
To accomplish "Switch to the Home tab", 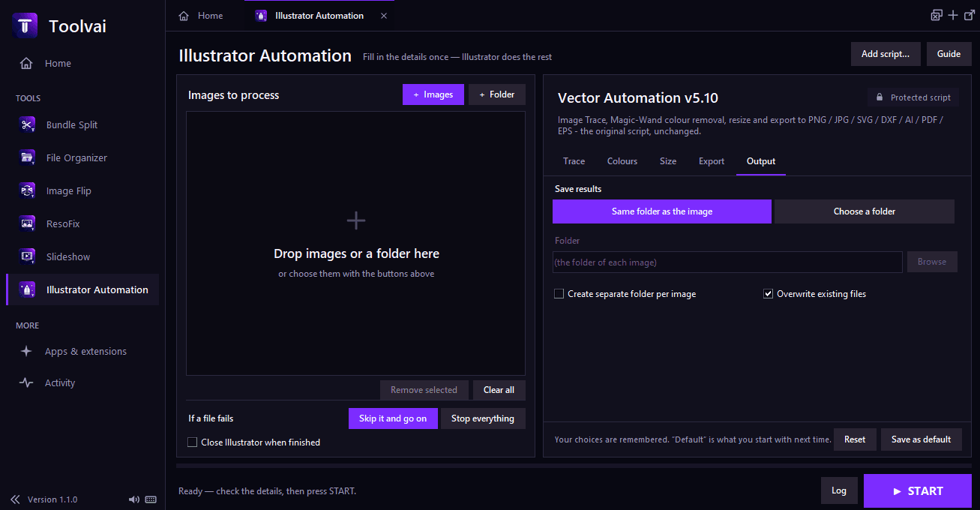I will [x=201, y=16].
